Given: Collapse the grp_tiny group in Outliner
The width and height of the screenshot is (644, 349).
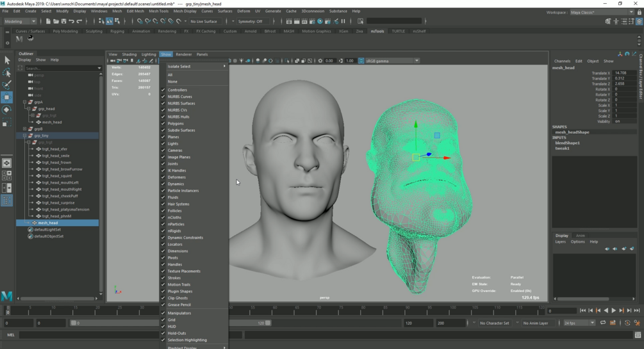Looking at the screenshot, I should click(25, 136).
